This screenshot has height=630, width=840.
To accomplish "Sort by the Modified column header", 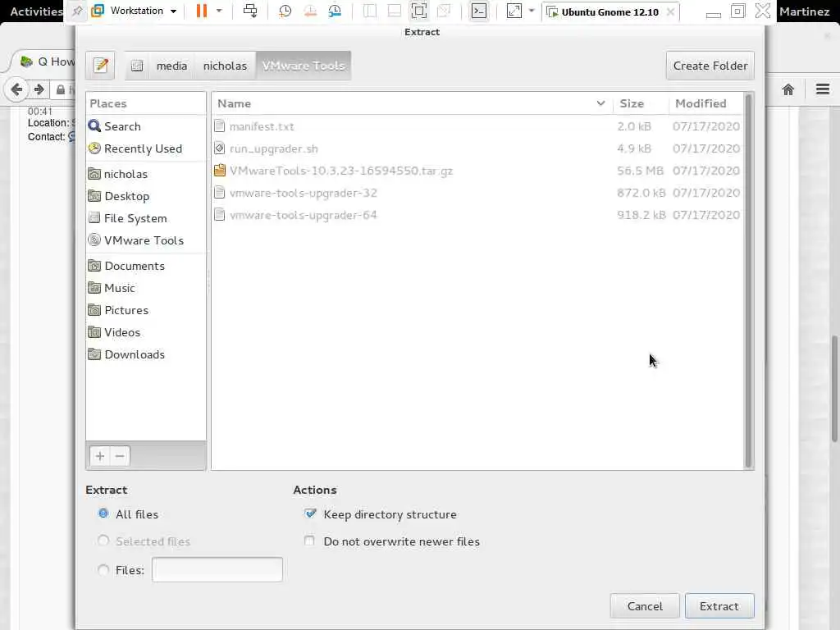I will pos(705,103).
